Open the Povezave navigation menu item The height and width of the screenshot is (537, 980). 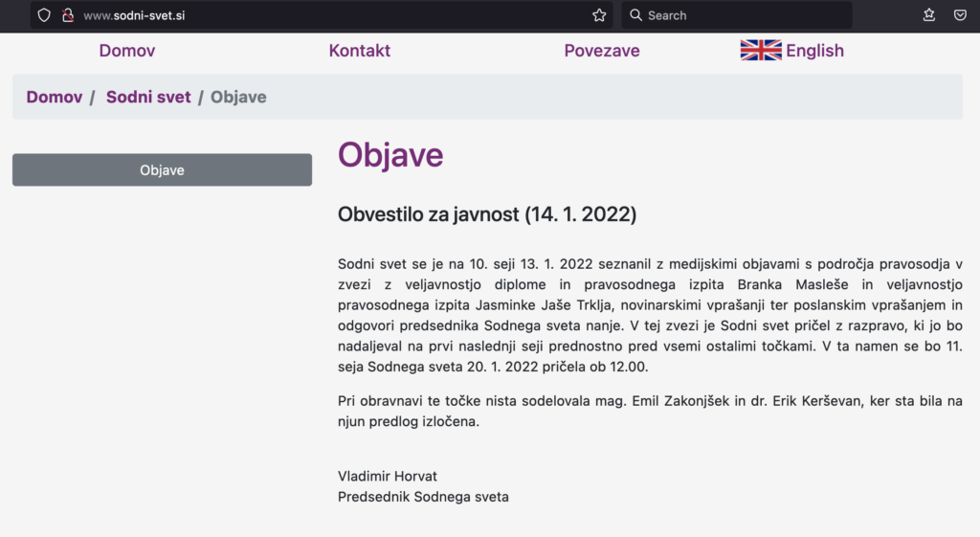click(602, 51)
